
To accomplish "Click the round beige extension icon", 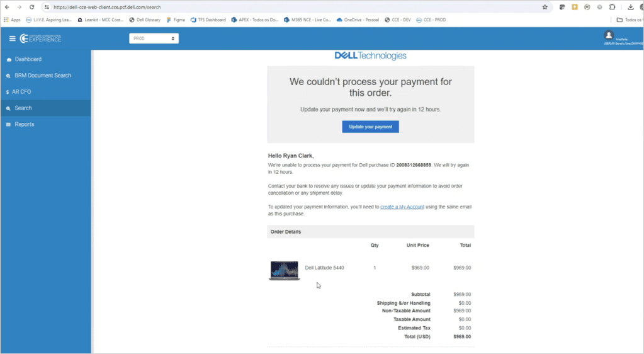I will pos(587,7).
